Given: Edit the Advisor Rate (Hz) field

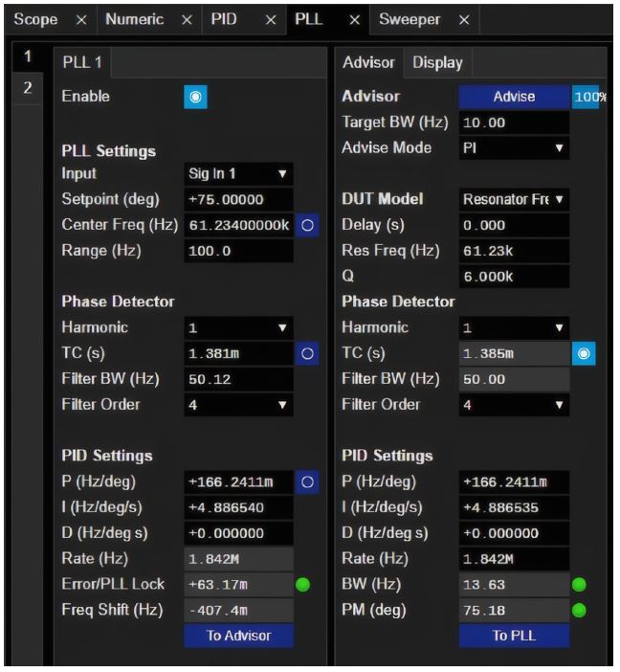Looking at the screenshot, I should [514, 559].
